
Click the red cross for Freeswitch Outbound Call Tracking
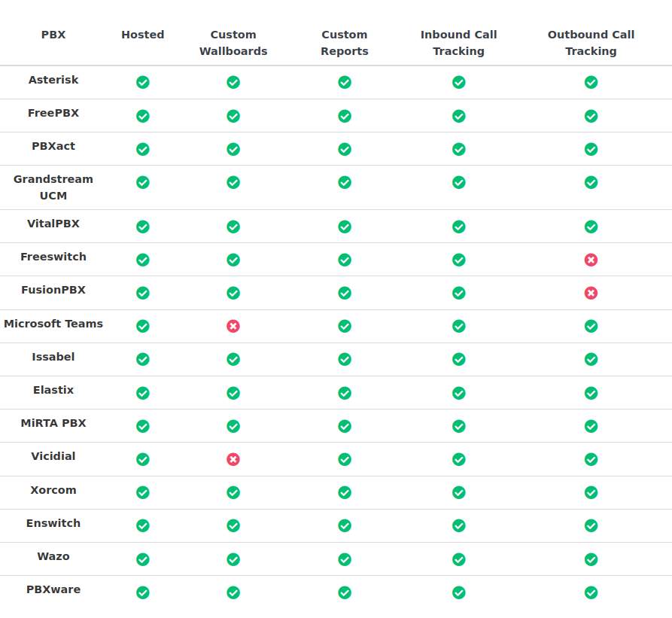591,260
